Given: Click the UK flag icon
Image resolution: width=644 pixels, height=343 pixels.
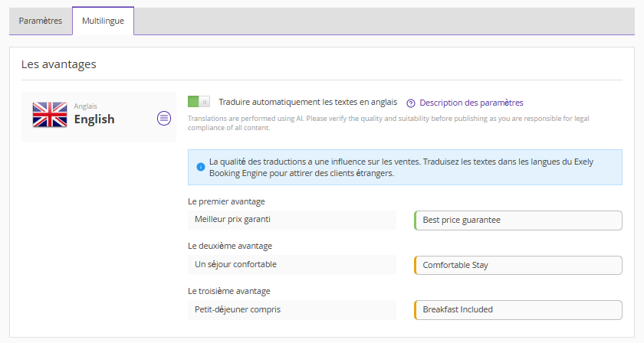Looking at the screenshot, I should [50, 115].
